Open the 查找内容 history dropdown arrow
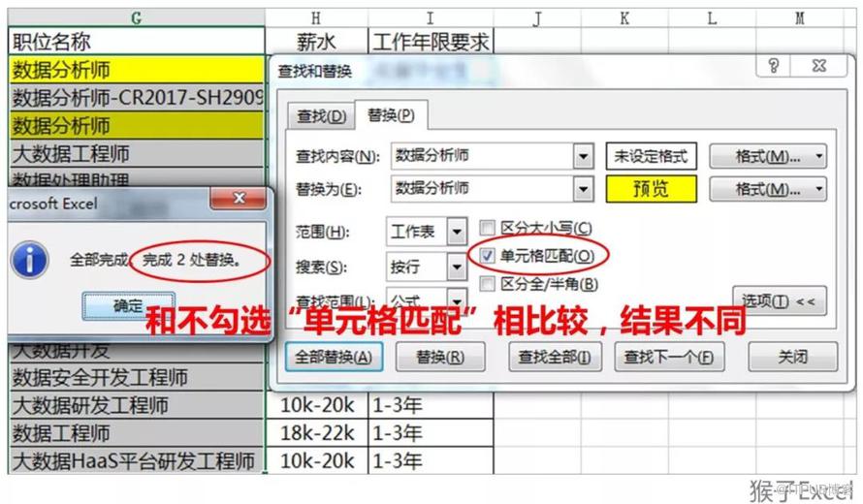 tap(583, 156)
